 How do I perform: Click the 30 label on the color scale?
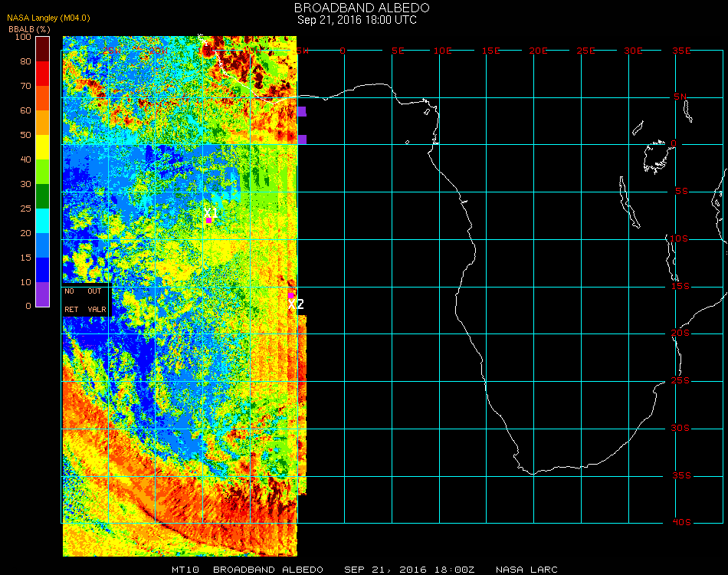[25, 185]
